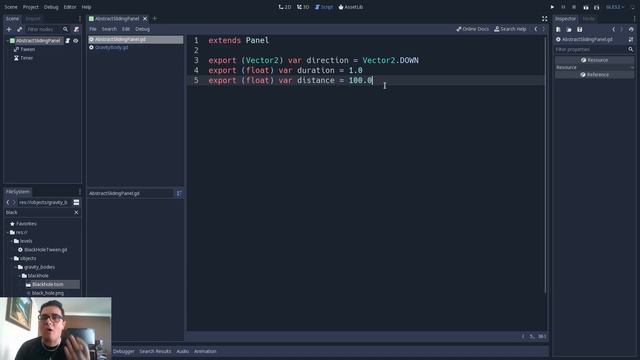Instance a child scene with the link icon

[x=19, y=29]
